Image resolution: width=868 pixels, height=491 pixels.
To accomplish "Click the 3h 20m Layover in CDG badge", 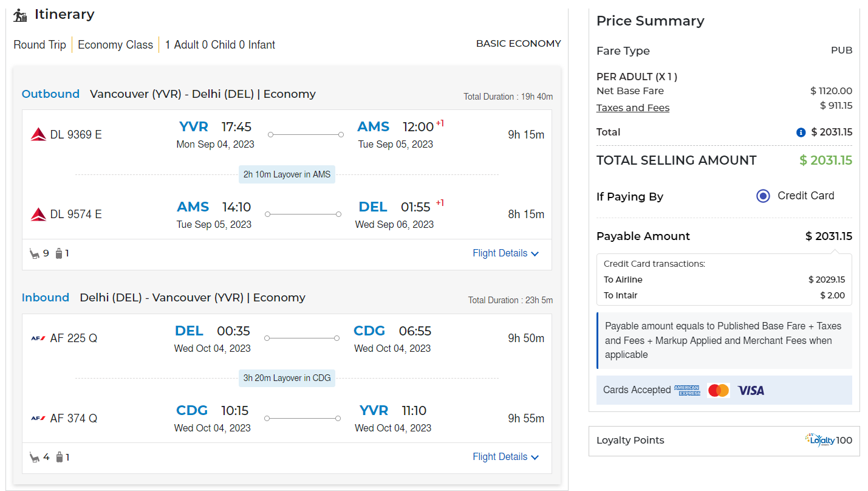I will click(287, 378).
